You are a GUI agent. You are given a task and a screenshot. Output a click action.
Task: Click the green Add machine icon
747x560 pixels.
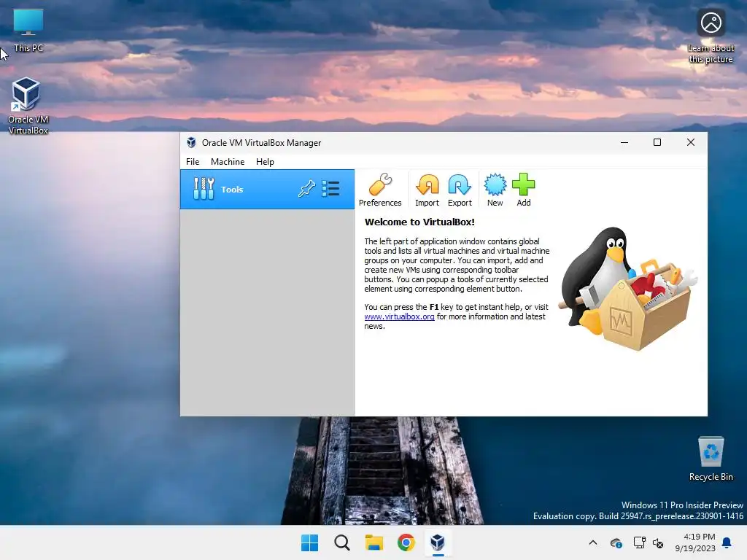pyautogui.click(x=524, y=190)
